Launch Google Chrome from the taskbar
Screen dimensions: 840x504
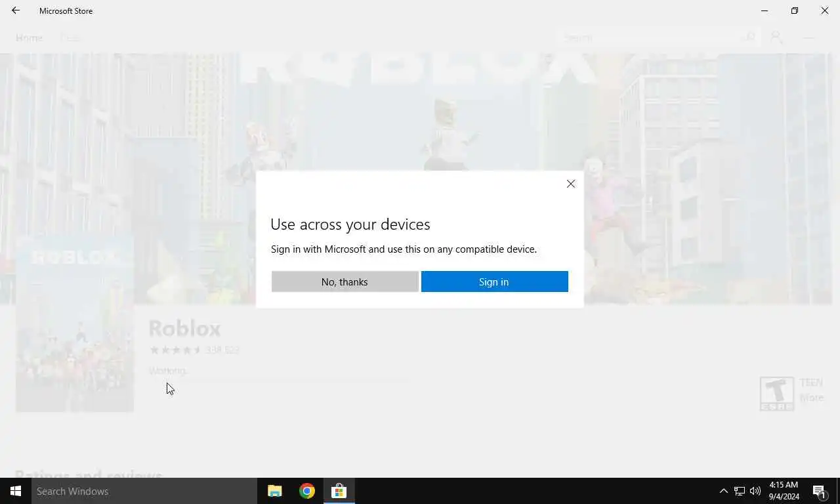[306, 491]
